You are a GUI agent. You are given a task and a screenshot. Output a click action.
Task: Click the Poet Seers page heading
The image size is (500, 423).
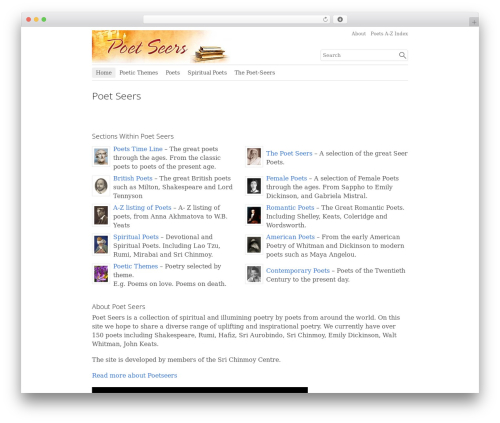point(117,96)
